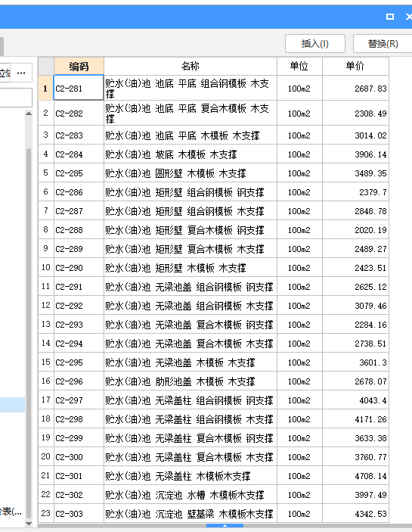
Task: Select code cell C2-294
Action: (79, 344)
